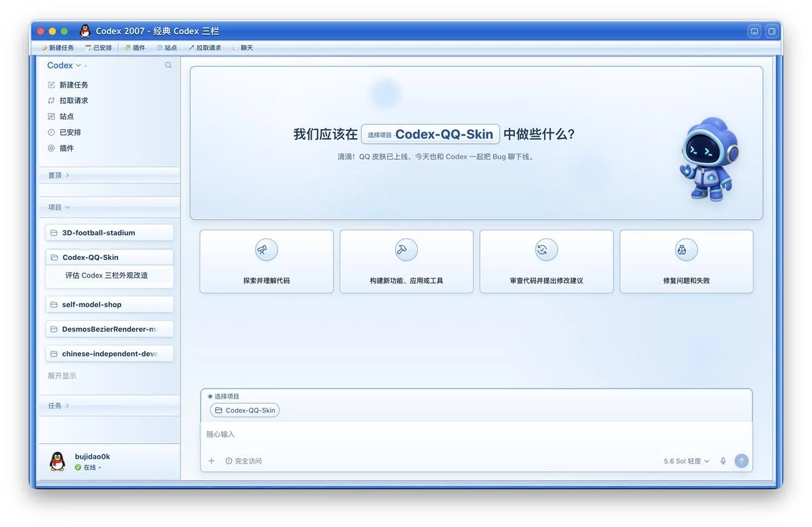This screenshot has width=812, height=527.
Task: Click the send arrow button
Action: click(741, 461)
